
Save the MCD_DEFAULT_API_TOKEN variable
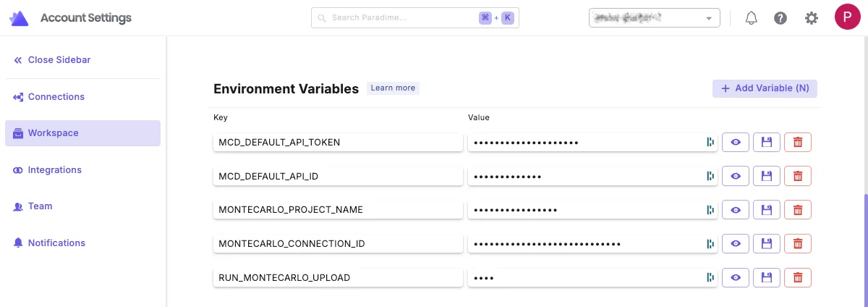(767, 143)
